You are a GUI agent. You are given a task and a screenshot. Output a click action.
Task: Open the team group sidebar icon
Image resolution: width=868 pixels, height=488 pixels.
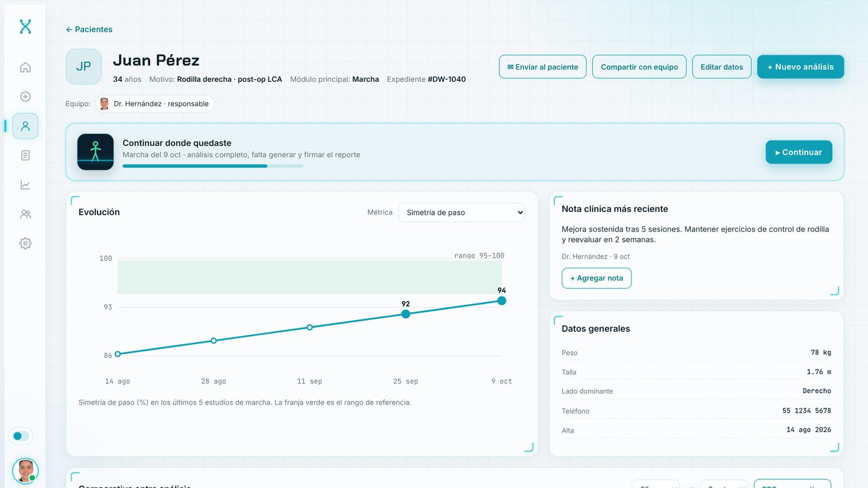pyautogui.click(x=25, y=214)
